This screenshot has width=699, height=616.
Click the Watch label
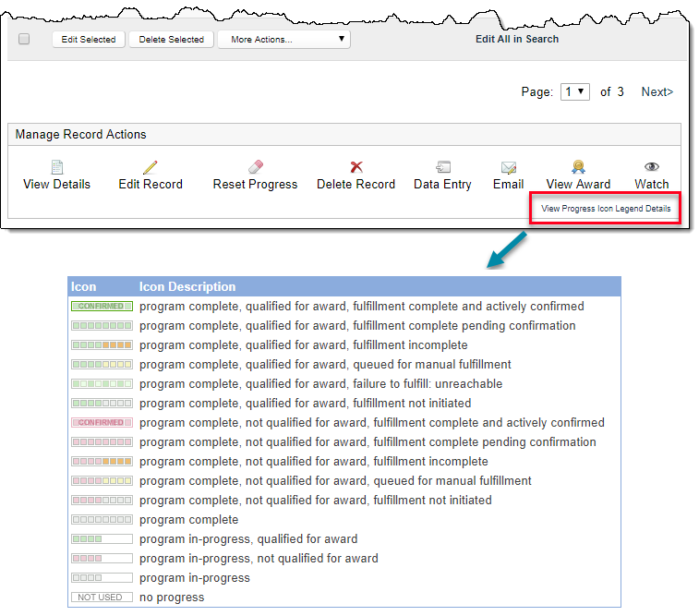click(652, 184)
